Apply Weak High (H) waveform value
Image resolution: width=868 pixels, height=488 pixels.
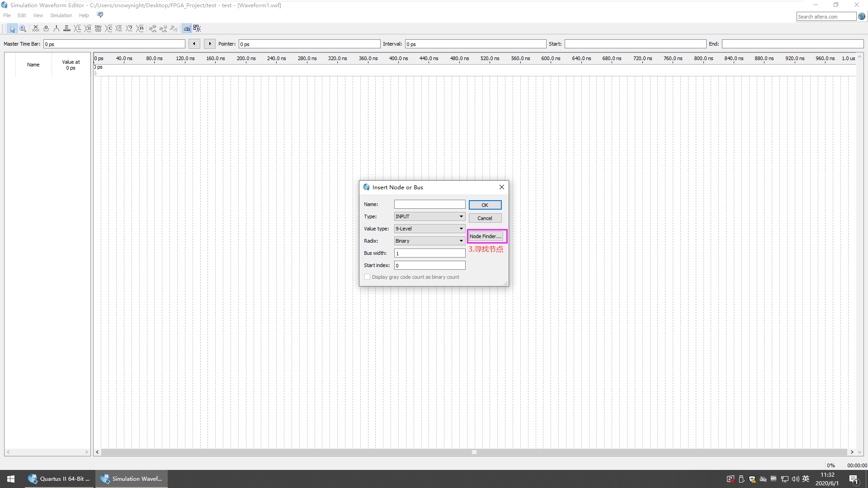pyautogui.click(x=88, y=28)
